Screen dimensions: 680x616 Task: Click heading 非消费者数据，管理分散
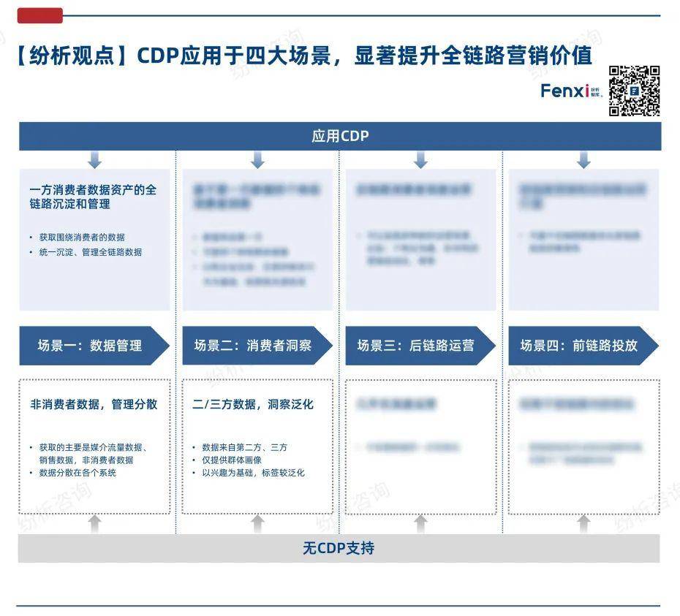coord(94,404)
